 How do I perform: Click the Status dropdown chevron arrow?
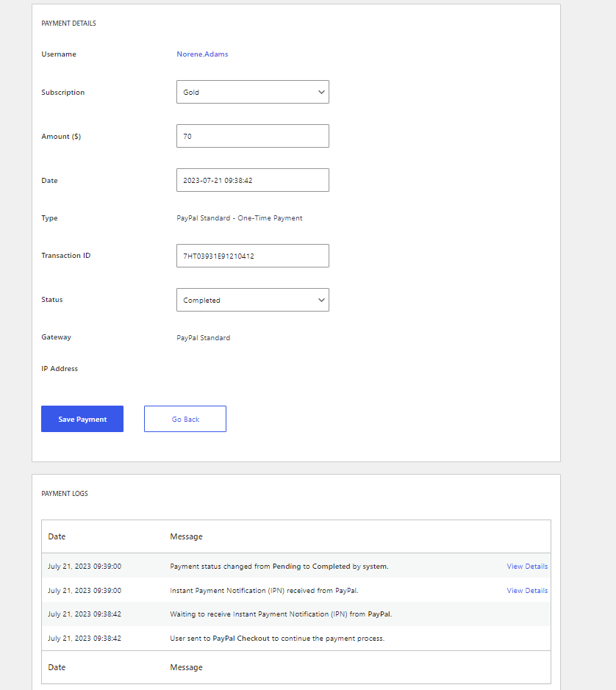[321, 300]
